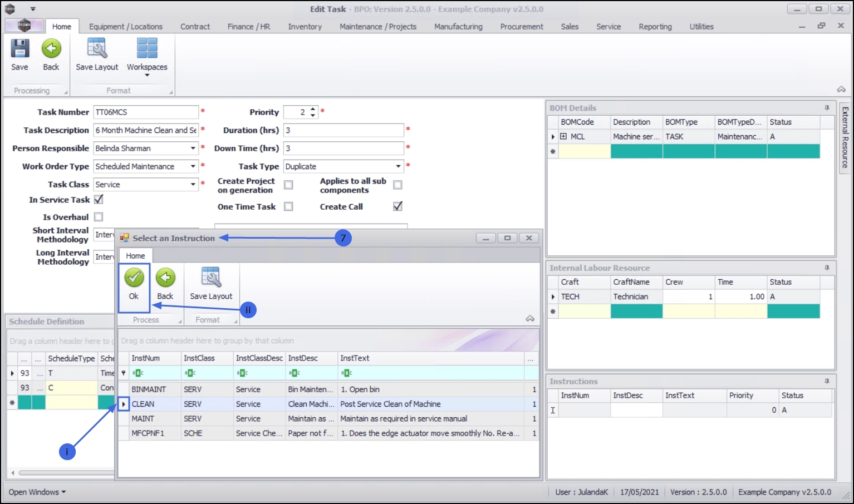Screen dimensions: 854x504
Task: Click the Task Number input field
Action: pyautogui.click(x=146, y=112)
